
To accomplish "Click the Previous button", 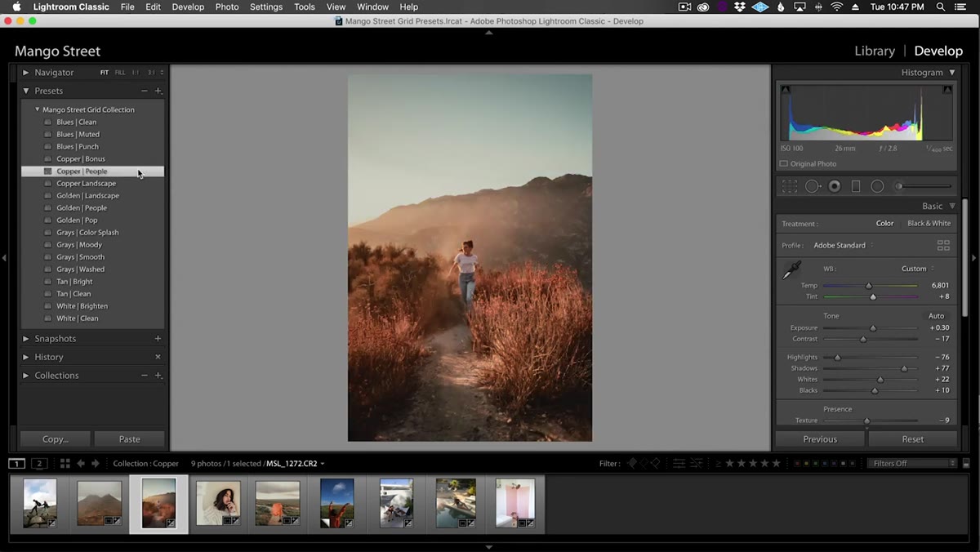I will (820, 439).
